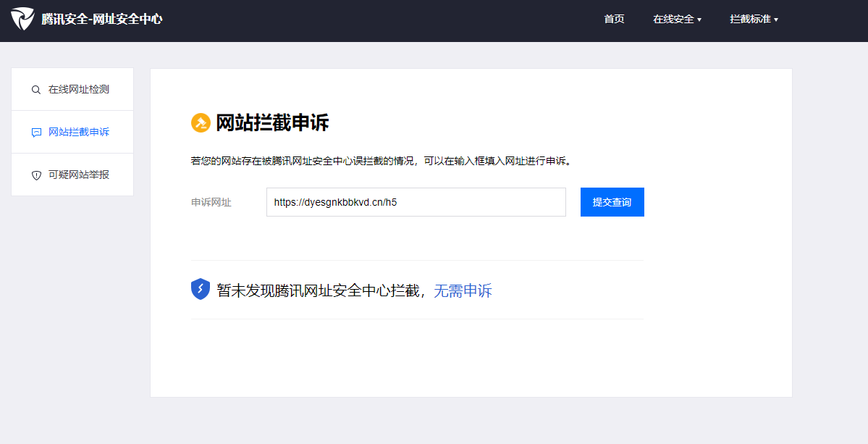Open the 腾讯安全-网址安全中心 title link
The image size is (868, 444).
pyautogui.click(x=102, y=20)
